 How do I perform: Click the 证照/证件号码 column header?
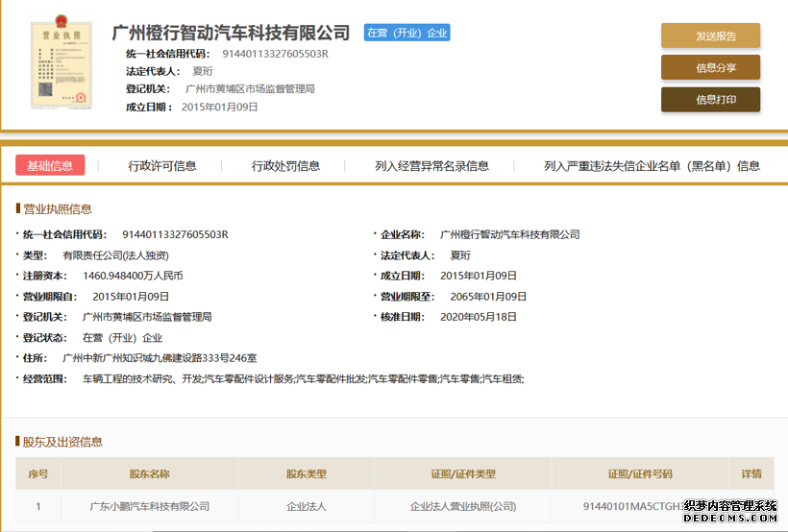pyautogui.click(x=640, y=473)
